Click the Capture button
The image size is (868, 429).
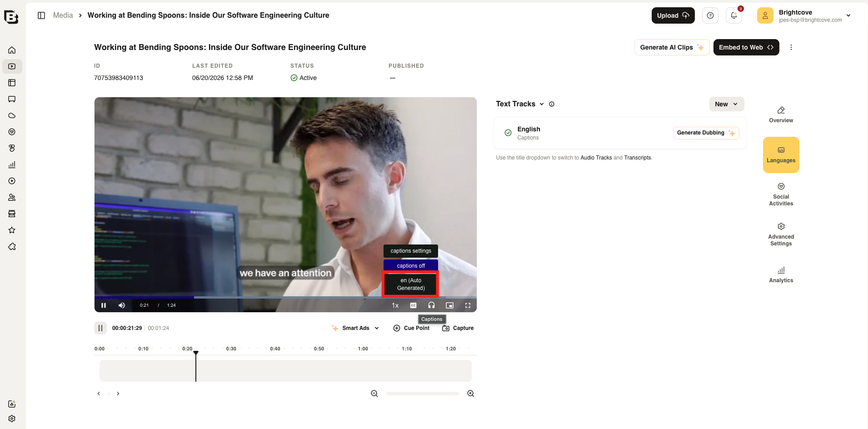(x=458, y=328)
